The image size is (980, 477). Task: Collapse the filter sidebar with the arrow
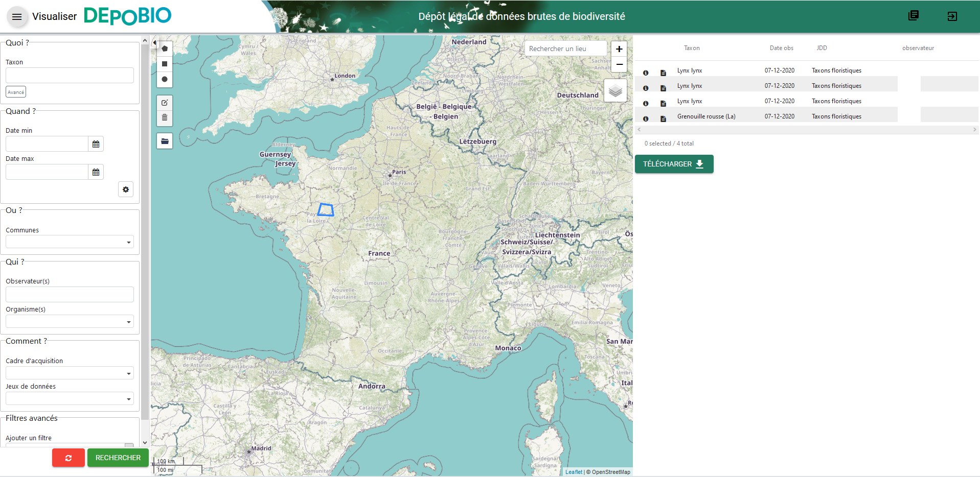pos(154,43)
